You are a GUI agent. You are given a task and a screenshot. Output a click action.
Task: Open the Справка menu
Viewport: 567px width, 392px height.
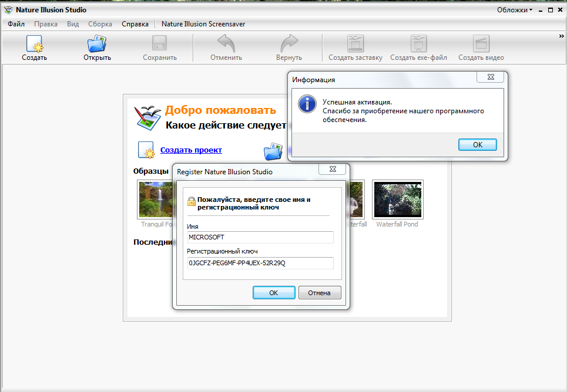[135, 24]
